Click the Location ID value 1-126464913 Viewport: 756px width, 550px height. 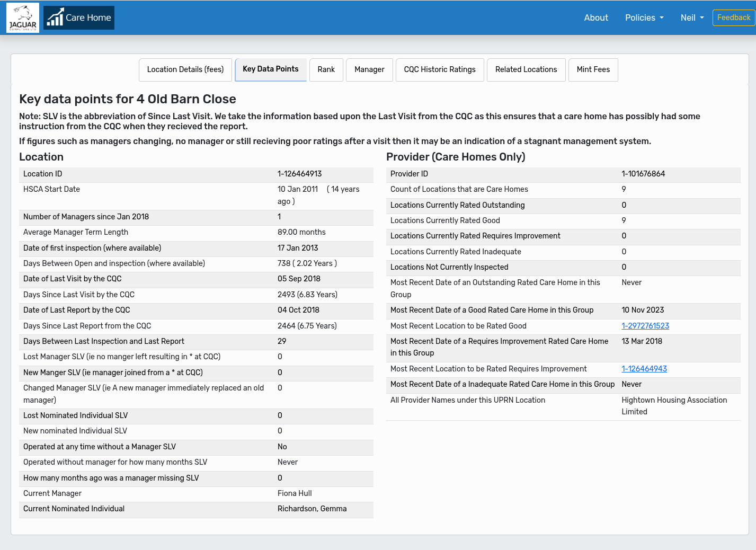coord(299,174)
